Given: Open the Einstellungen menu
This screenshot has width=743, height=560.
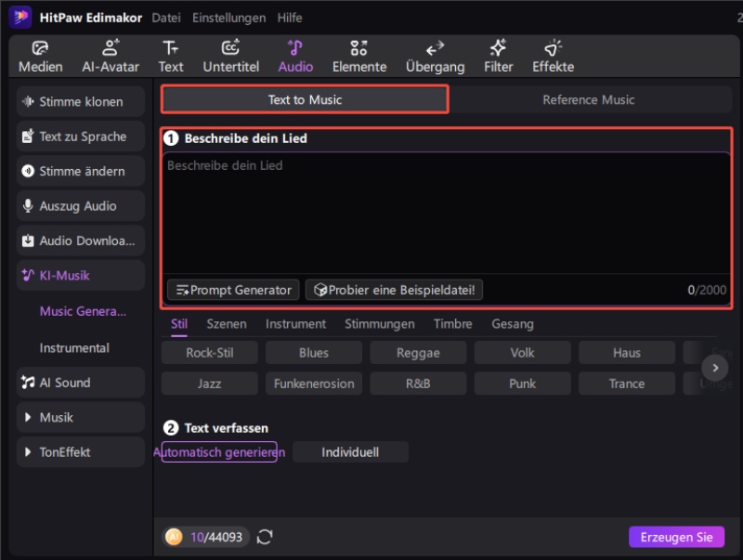Looking at the screenshot, I should click(228, 18).
